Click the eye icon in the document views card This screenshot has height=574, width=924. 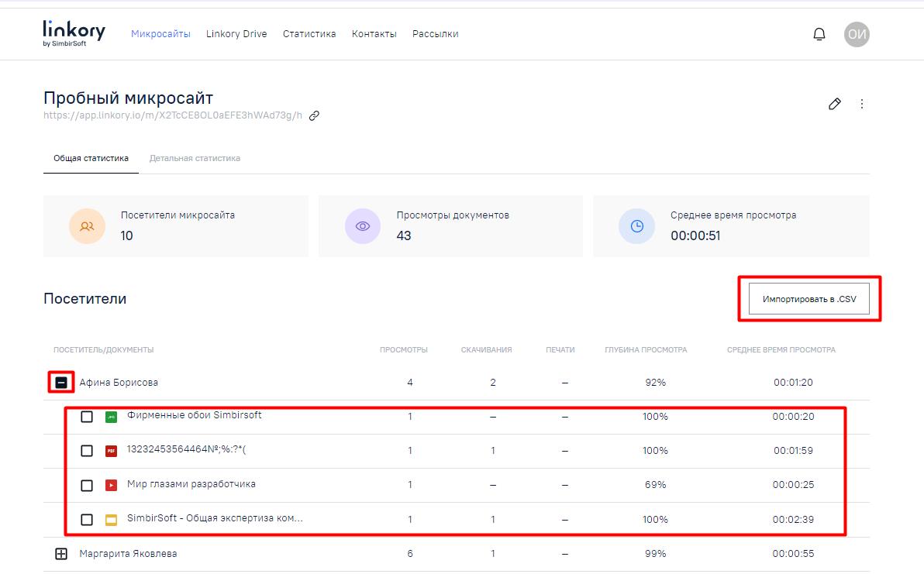click(x=362, y=226)
